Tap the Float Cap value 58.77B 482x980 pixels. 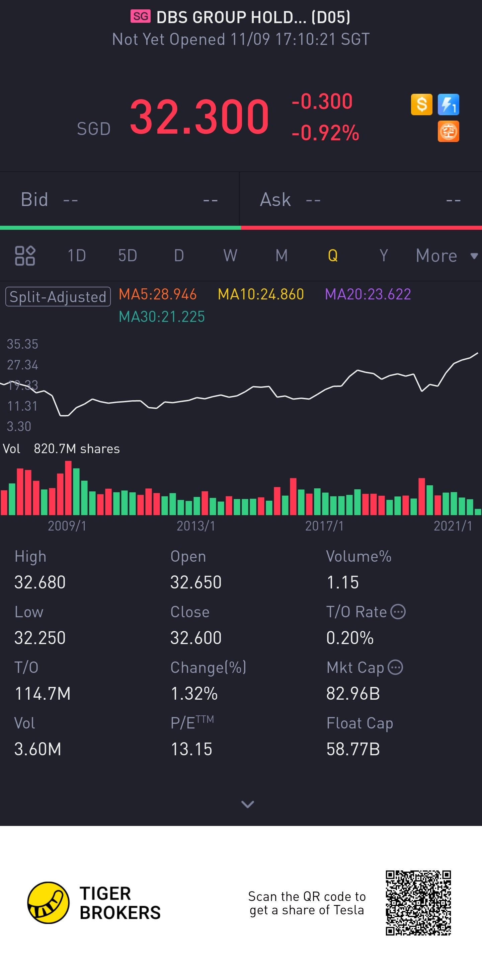click(353, 749)
